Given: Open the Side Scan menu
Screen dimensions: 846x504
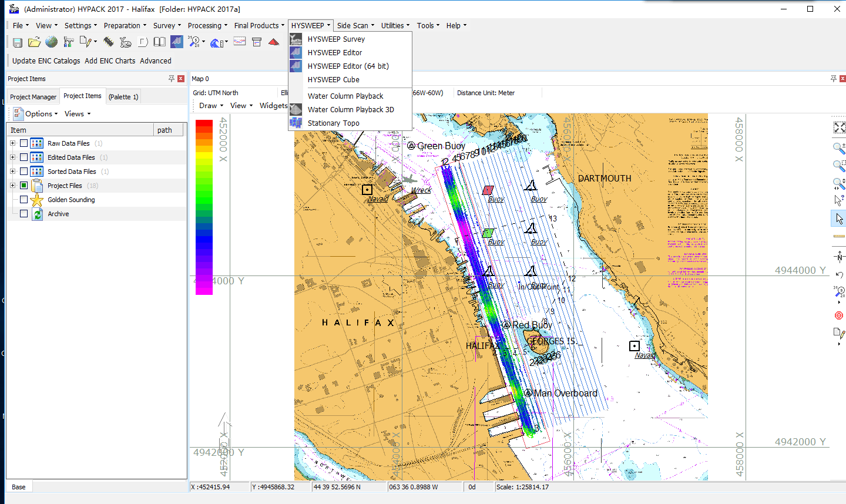Looking at the screenshot, I should (x=355, y=26).
